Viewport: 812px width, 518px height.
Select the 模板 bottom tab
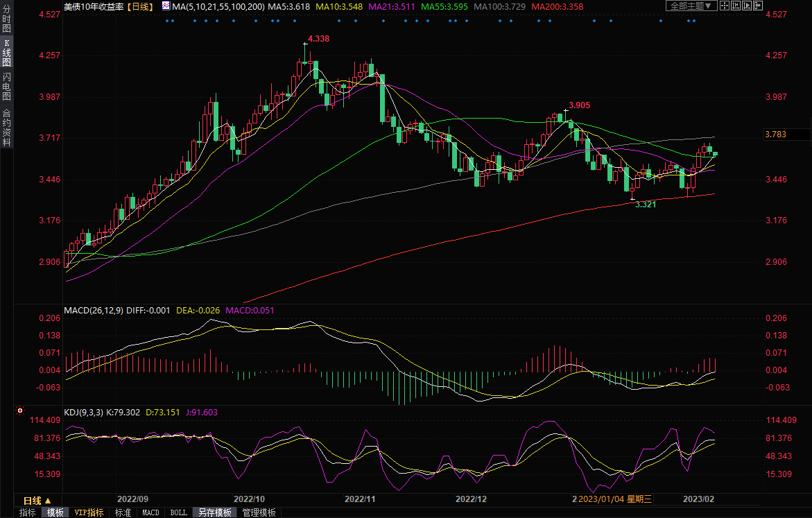click(x=55, y=512)
